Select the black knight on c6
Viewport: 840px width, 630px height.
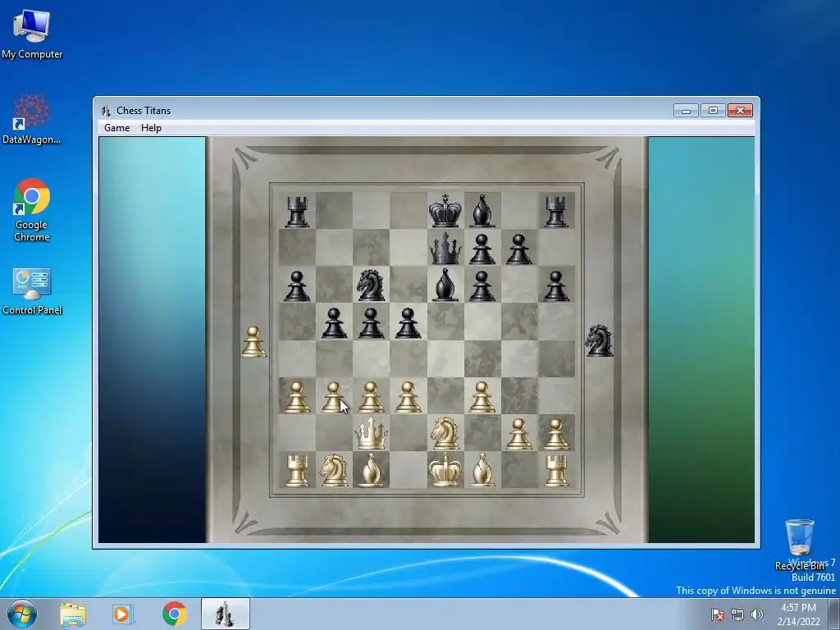coord(372,285)
